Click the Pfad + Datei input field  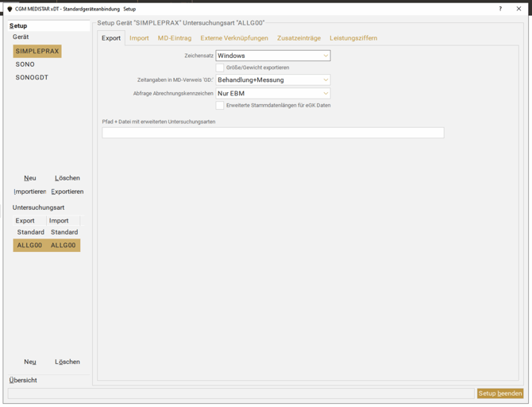273,133
